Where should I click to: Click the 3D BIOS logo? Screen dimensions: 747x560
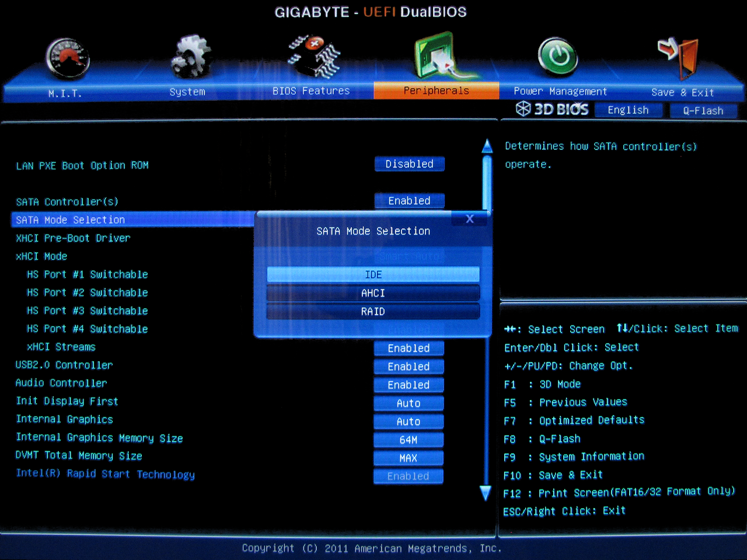click(552, 109)
